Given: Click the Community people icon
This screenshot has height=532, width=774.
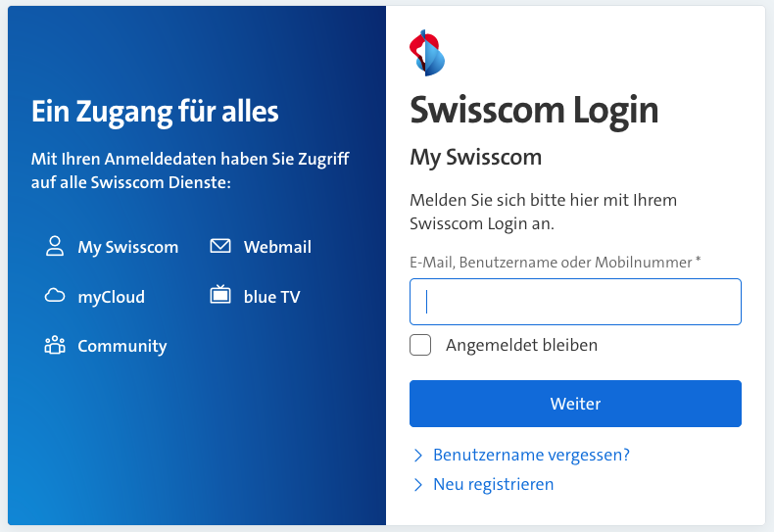Looking at the screenshot, I should pos(55,345).
